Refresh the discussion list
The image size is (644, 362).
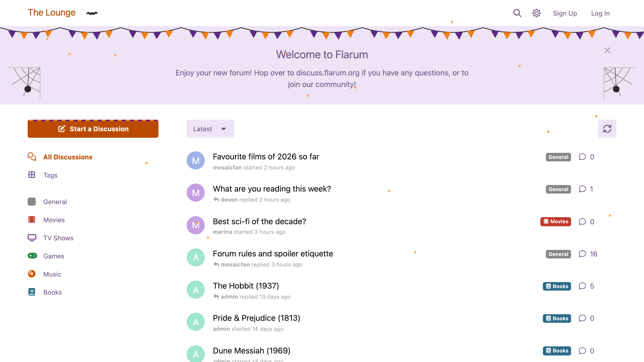607,129
